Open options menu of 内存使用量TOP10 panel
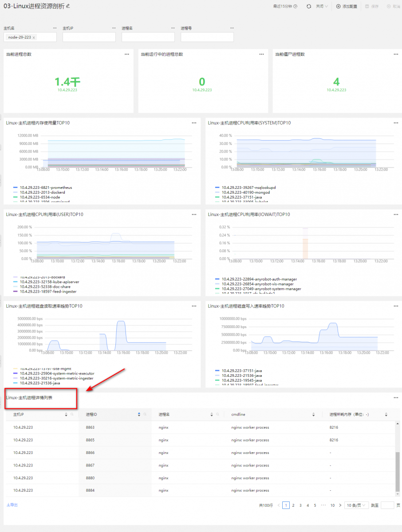402x532 pixels. tap(194, 123)
